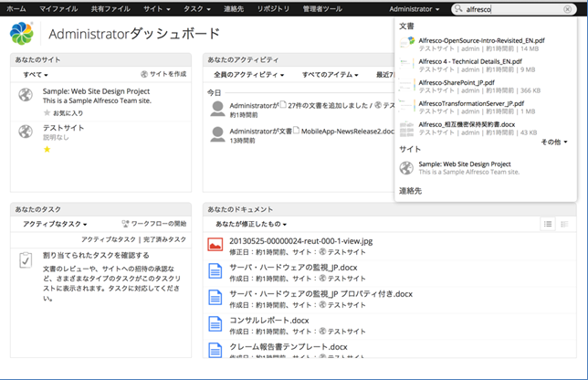The height and width of the screenshot is (380, 588).
Task: Open テストサイト link in My Sites
Action: [x=63, y=128]
